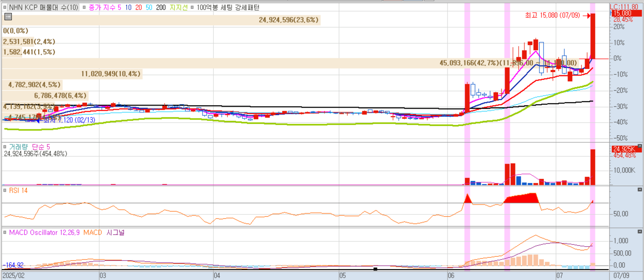644x280 pixels.
Task: Toggle the 100억봉 세팅 강세패턴 indicator square
Action: point(192,7)
